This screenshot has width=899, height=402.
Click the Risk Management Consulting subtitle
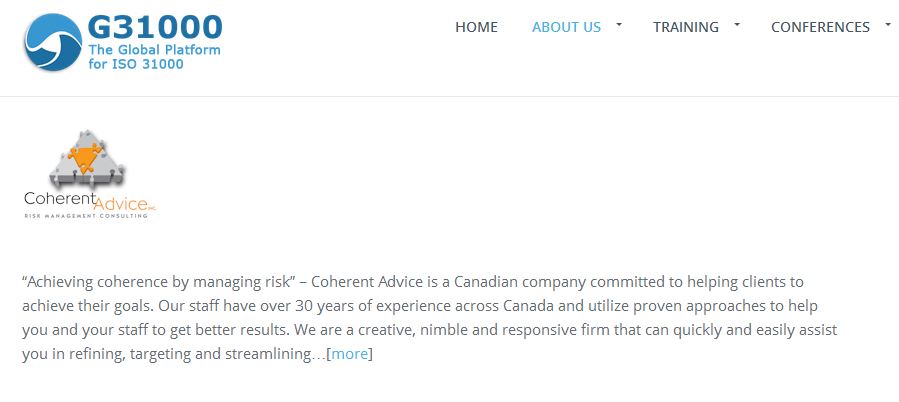86,215
